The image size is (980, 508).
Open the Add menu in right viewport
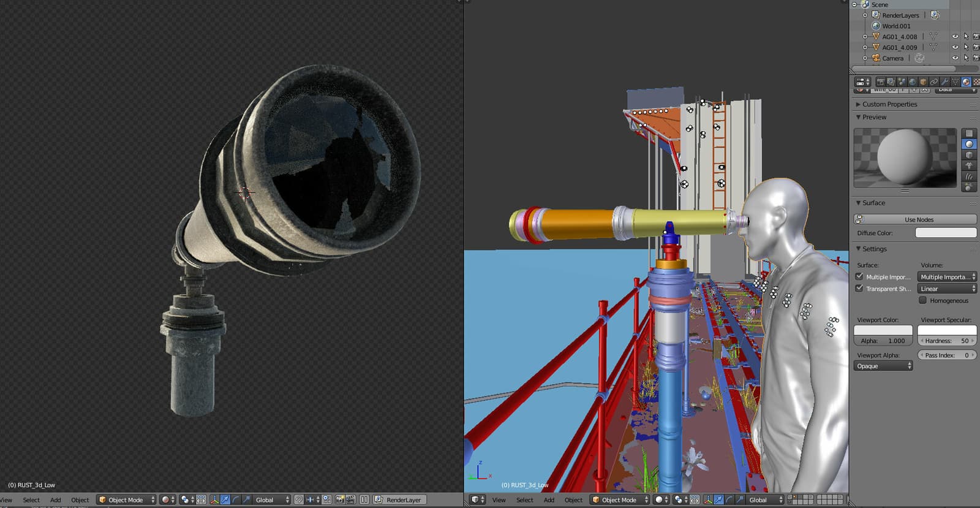(549, 500)
